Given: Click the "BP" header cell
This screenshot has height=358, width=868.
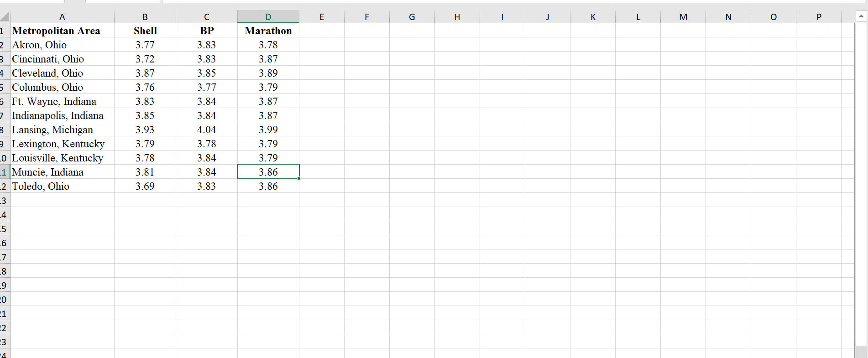Looking at the screenshot, I should pyautogui.click(x=207, y=31).
